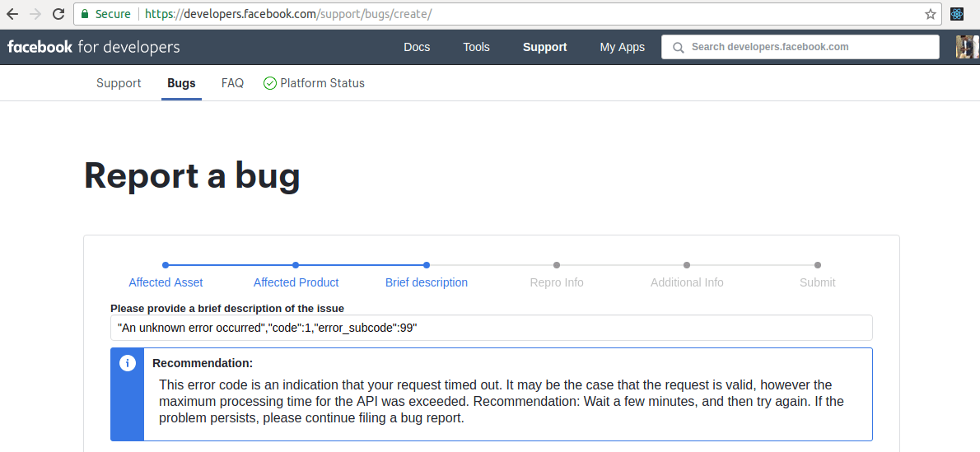Screen dimensions: 980x452
Task: Click the blue info icon in Recommendation
Action: (128, 363)
